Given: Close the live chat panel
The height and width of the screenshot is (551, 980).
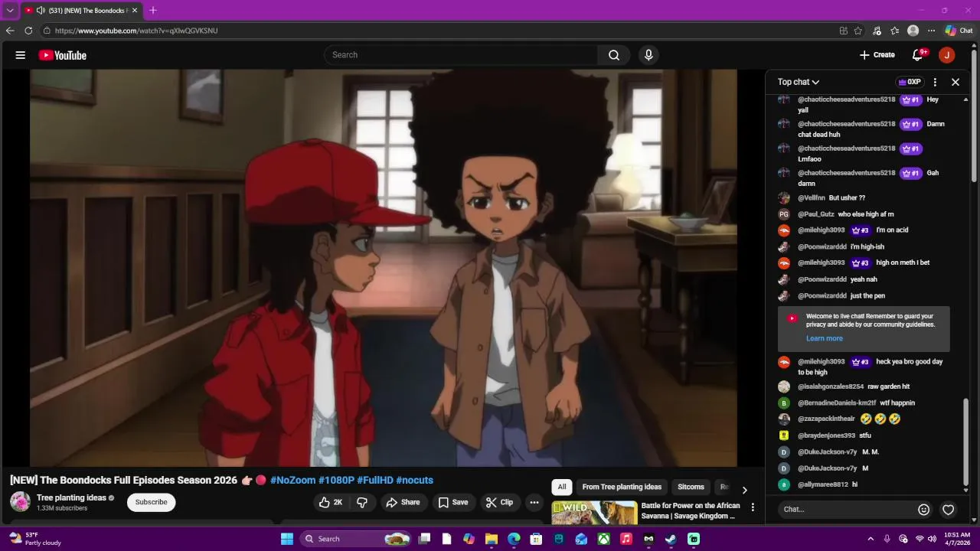Looking at the screenshot, I should click(955, 82).
